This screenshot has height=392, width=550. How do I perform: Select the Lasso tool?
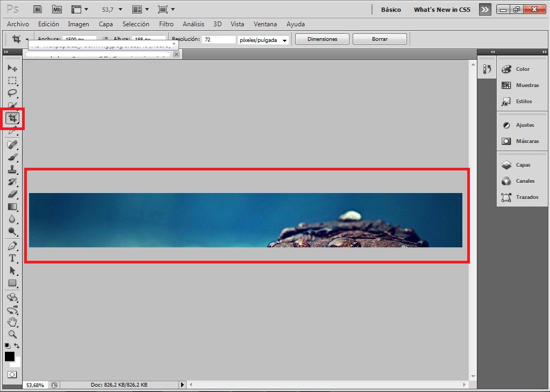pos(12,93)
